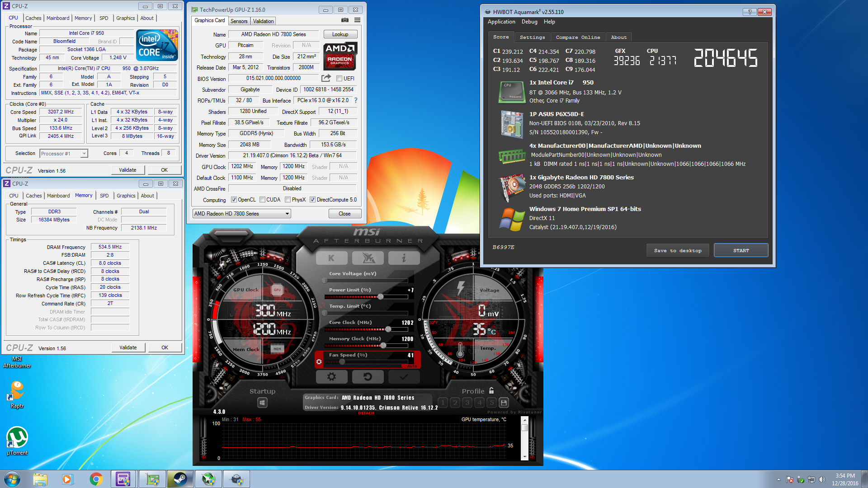Click Save to desktop in Aquamark
The width and height of the screenshot is (868, 488).
(x=678, y=250)
